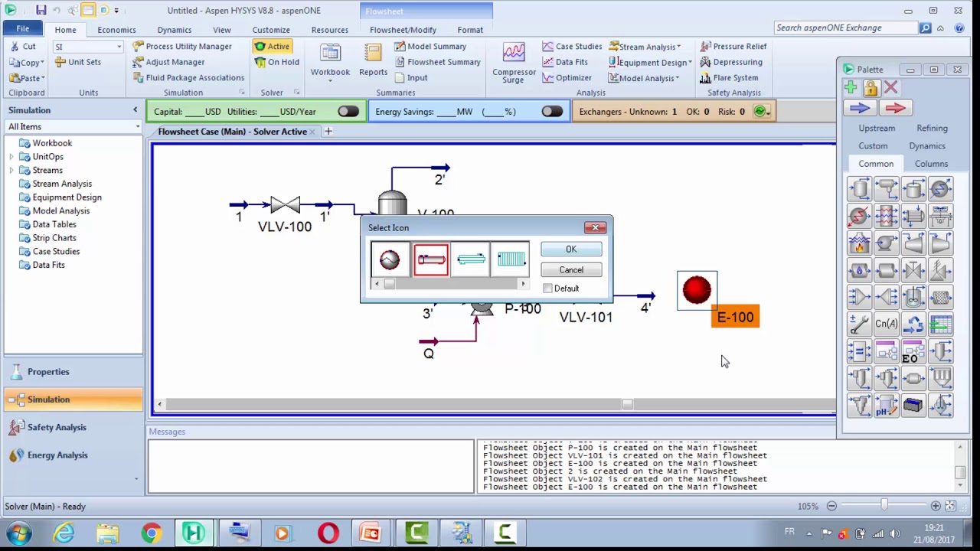Select the pH neutralizer icon in Palette

(x=887, y=406)
